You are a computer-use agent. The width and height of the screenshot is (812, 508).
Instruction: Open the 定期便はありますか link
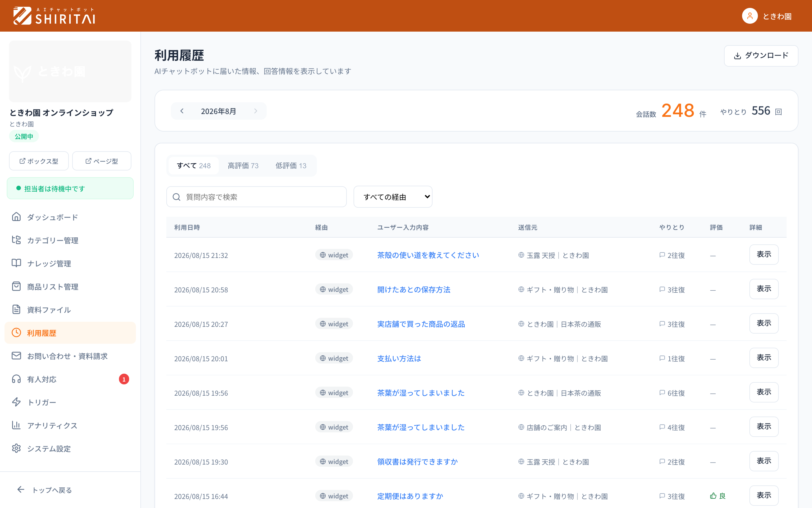(410, 496)
